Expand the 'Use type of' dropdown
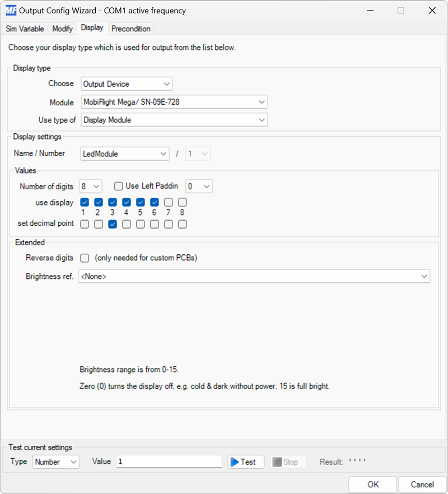 point(174,120)
